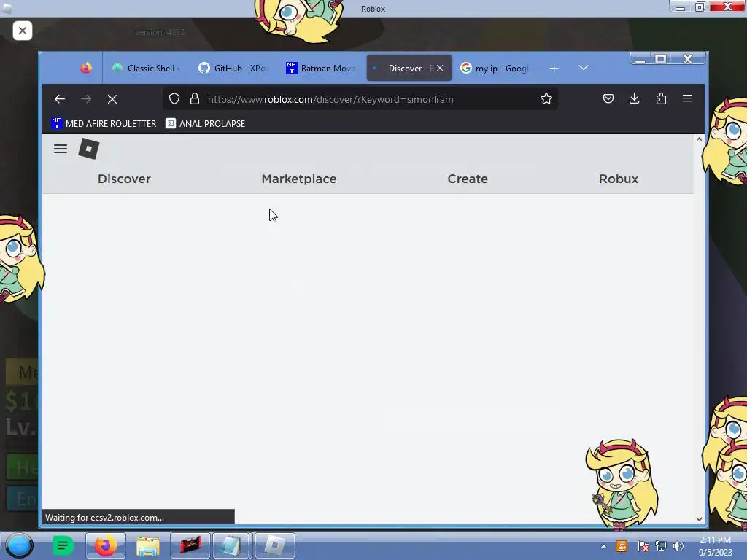Open the volume speaker tray icon
The height and width of the screenshot is (560, 747).
coord(678,546)
